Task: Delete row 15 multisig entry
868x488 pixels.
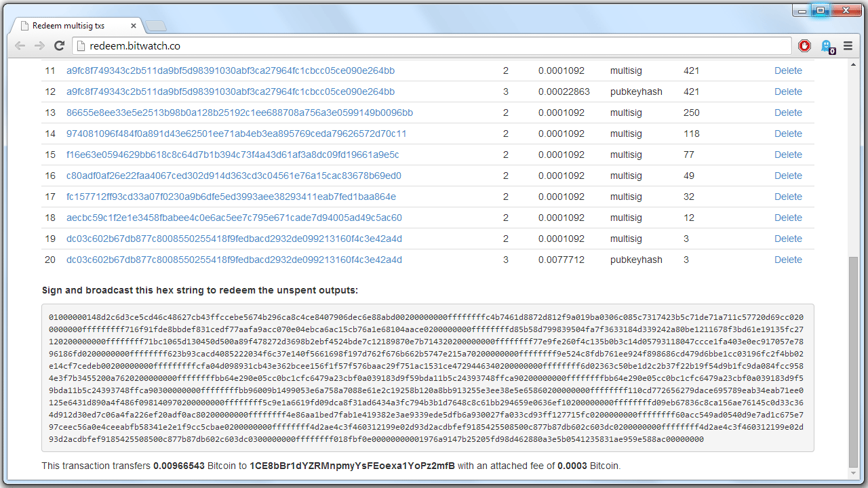Action: [x=788, y=155]
